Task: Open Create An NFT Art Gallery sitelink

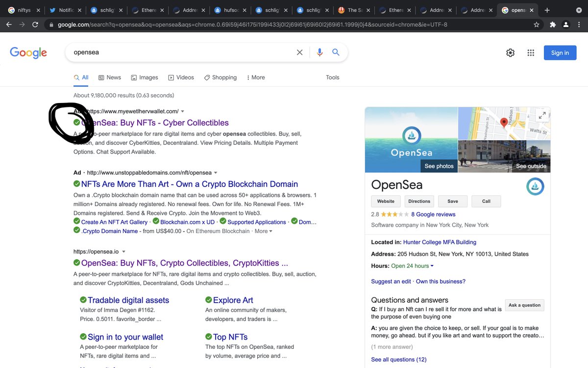Action: (114, 222)
